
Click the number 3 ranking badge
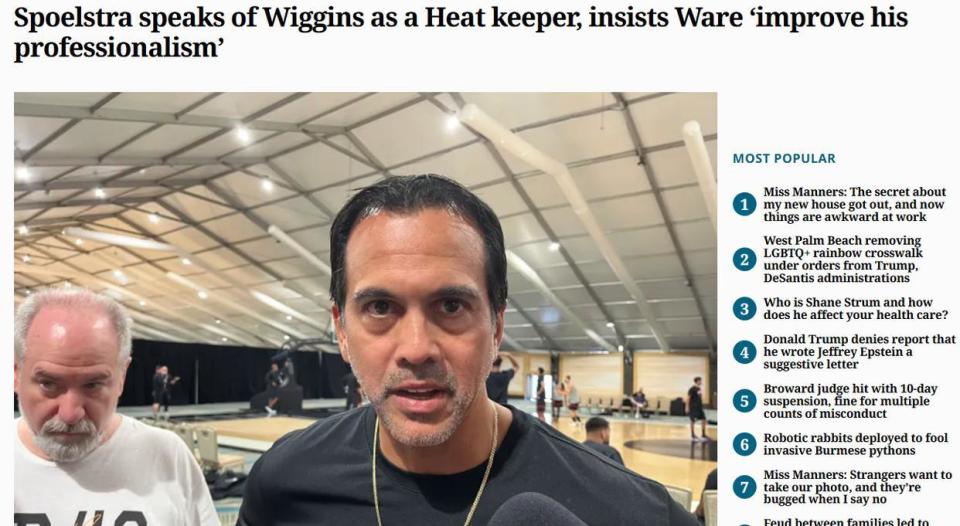coord(744,309)
